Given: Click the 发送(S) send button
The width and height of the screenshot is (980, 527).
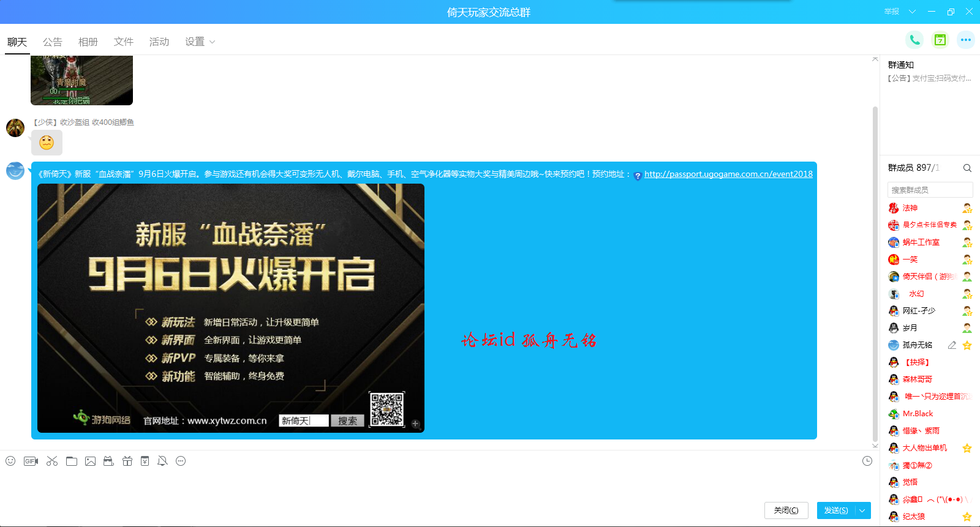Looking at the screenshot, I should 836,510.
